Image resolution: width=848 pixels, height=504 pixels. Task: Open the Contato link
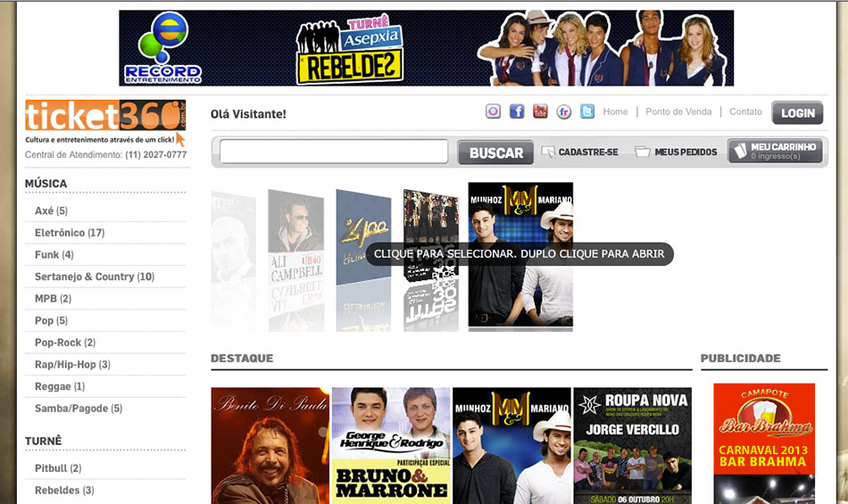(x=745, y=112)
